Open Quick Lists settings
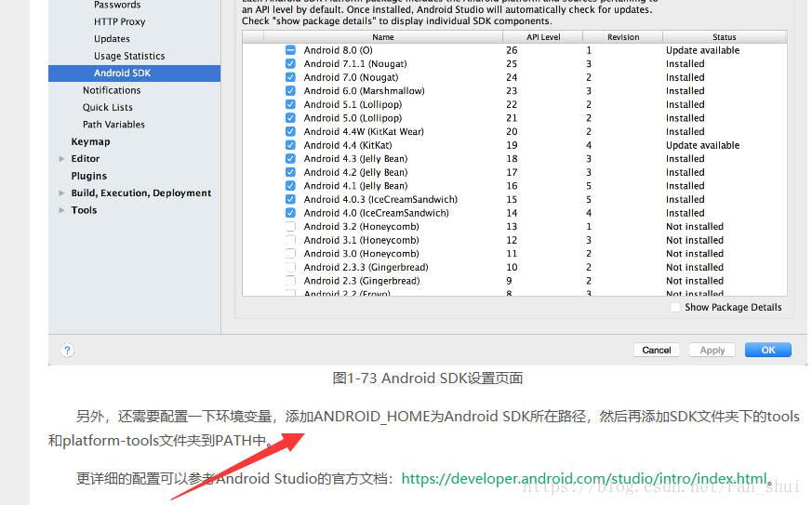The image size is (812, 505). click(x=108, y=107)
